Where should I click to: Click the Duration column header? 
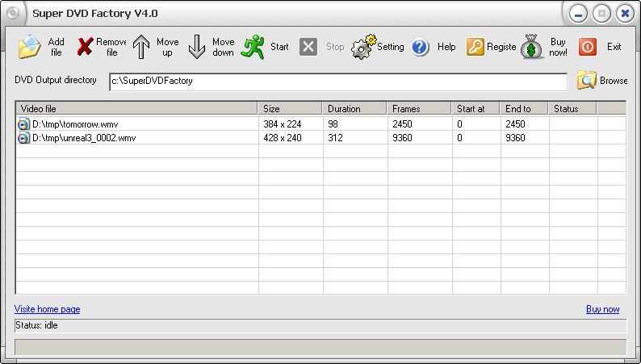354,109
